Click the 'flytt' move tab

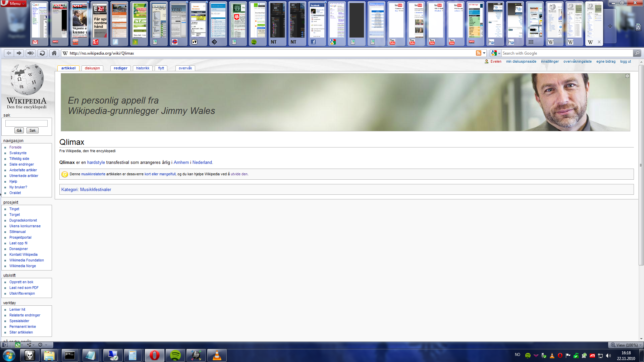(161, 68)
